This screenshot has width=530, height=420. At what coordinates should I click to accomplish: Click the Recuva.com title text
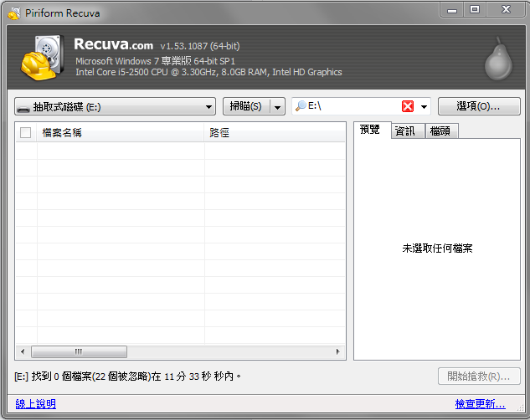pyautogui.click(x=113, y=44)
